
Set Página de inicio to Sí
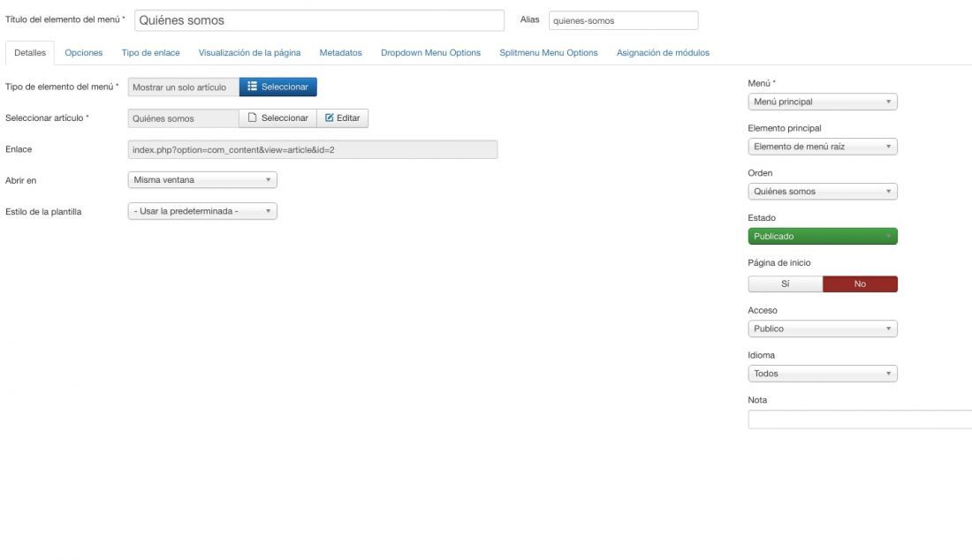(786, 284)
